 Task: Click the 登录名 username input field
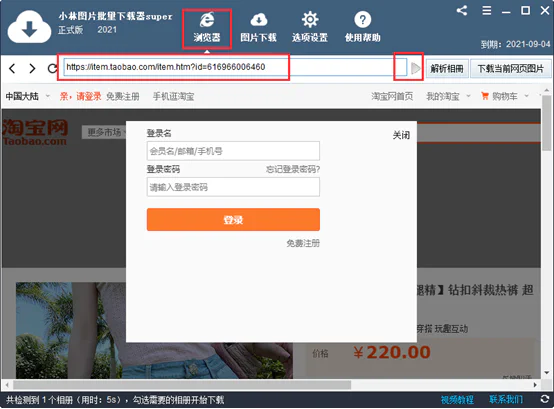click(233, 151)
